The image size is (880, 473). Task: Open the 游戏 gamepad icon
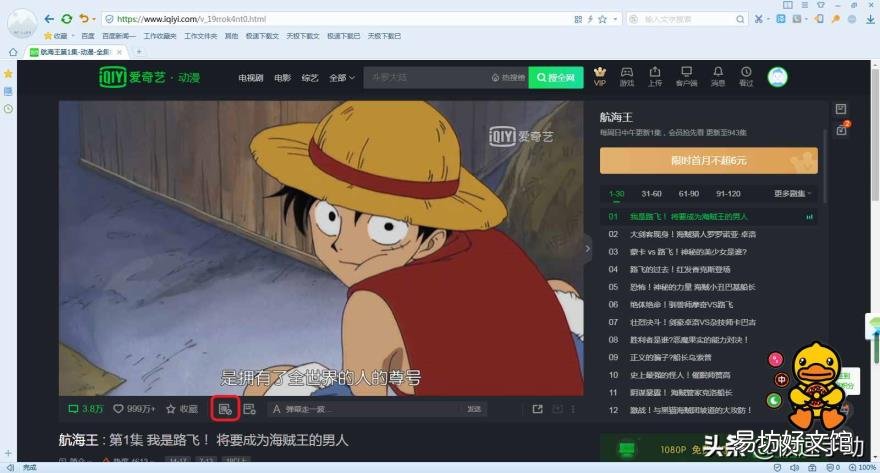(x=627, y=76)
